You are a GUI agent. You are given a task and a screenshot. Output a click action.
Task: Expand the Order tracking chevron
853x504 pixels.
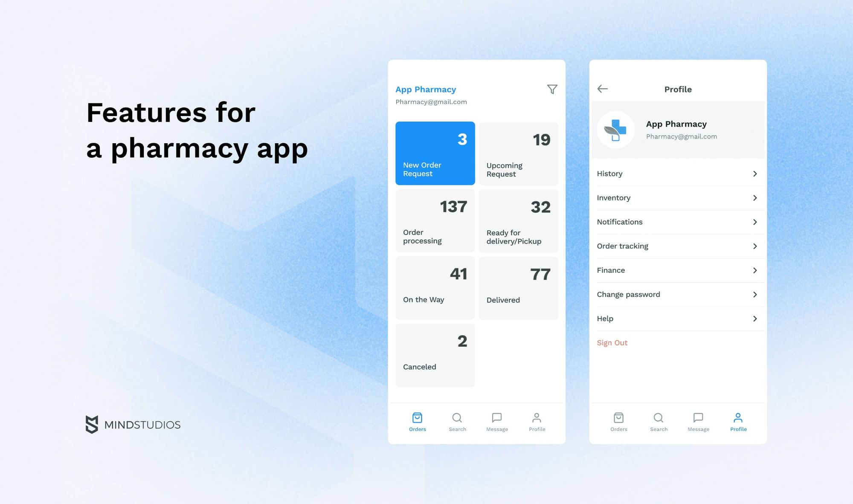[x=754, y=246]
